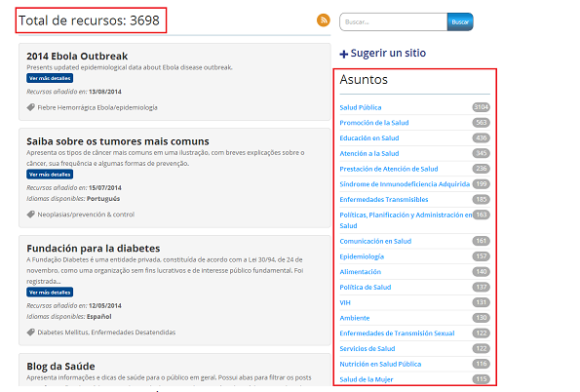580x392 pixels.
Task: Click the tag icon beside Neoplasias/prevención & control
Action: tap(30, 215)
